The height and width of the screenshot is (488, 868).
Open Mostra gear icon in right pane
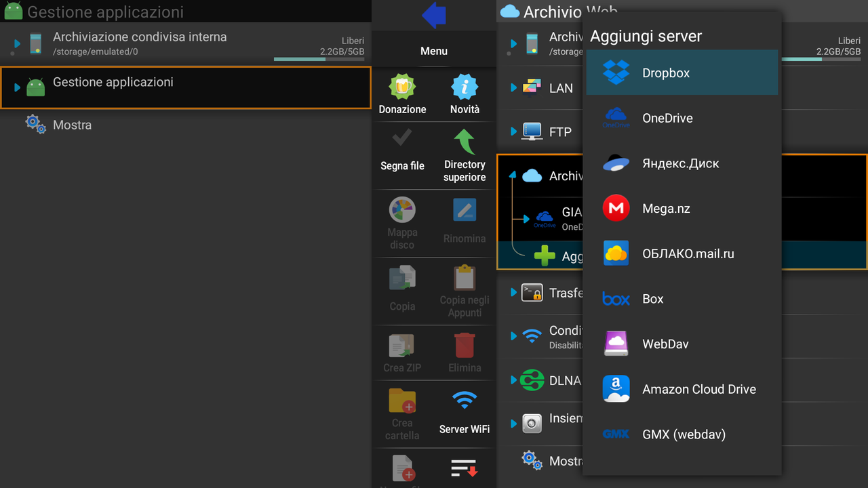click(532, 461)
